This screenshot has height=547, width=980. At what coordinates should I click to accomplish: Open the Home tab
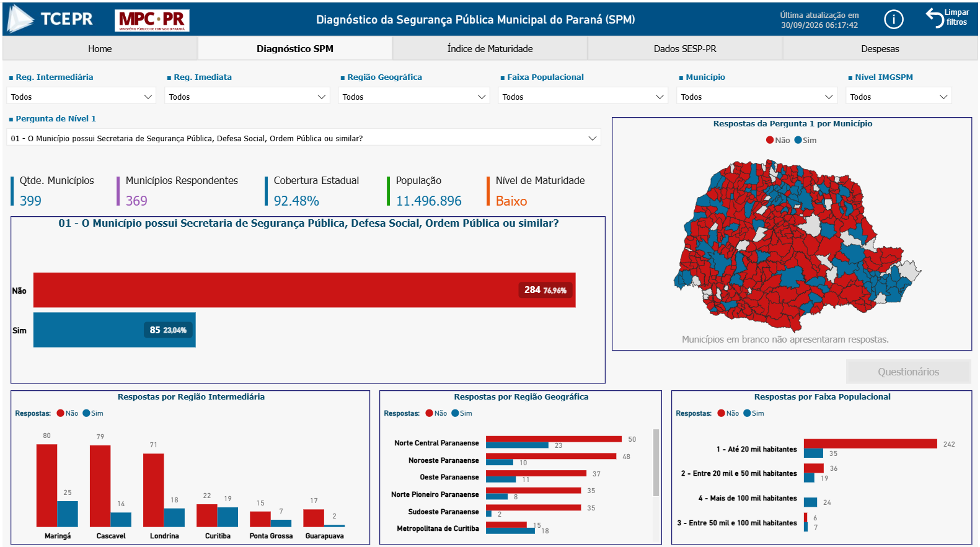coord(100,48)
